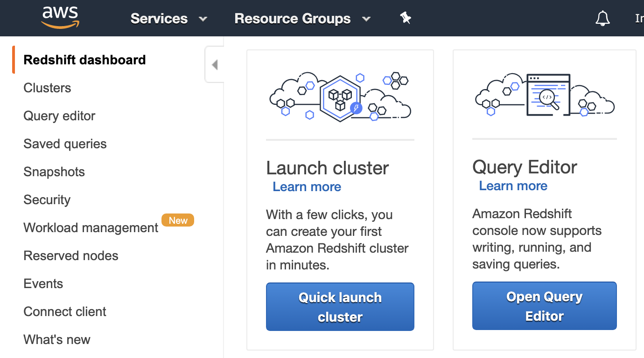Image resolution: width=644 pixels, height=358 pixels.
Task: Open the notifications bell icon
Action: pyautogui.click(x=602, y=19)
